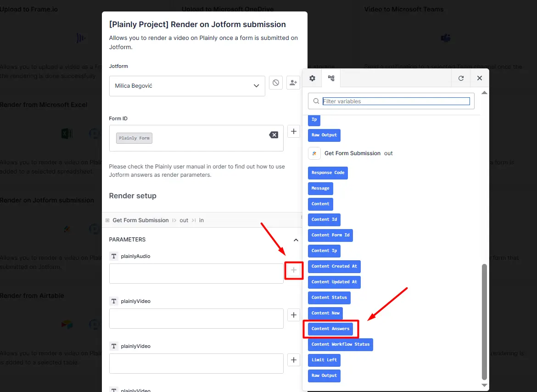This screenshot has width=537, height=392.
Task: Open the settings gear tab in variables panel
Action: click(x=312, y=78)
